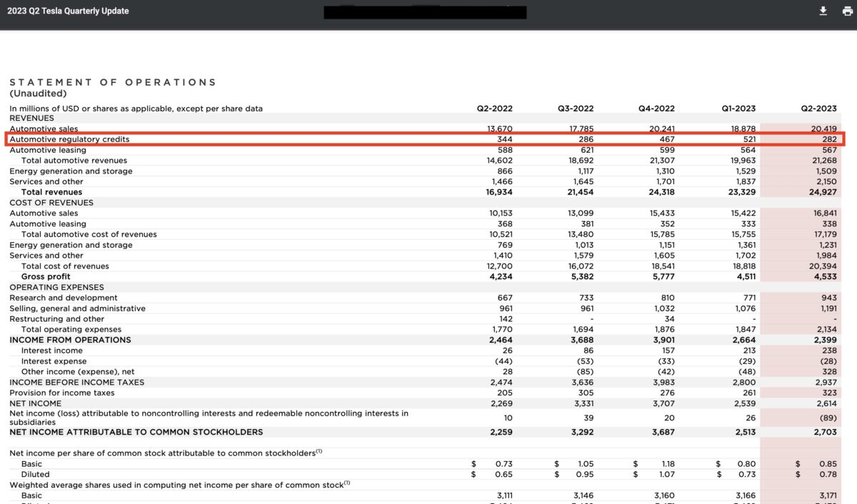Click the 'Energy generation and storage' revenue row label

pos(71,171)
